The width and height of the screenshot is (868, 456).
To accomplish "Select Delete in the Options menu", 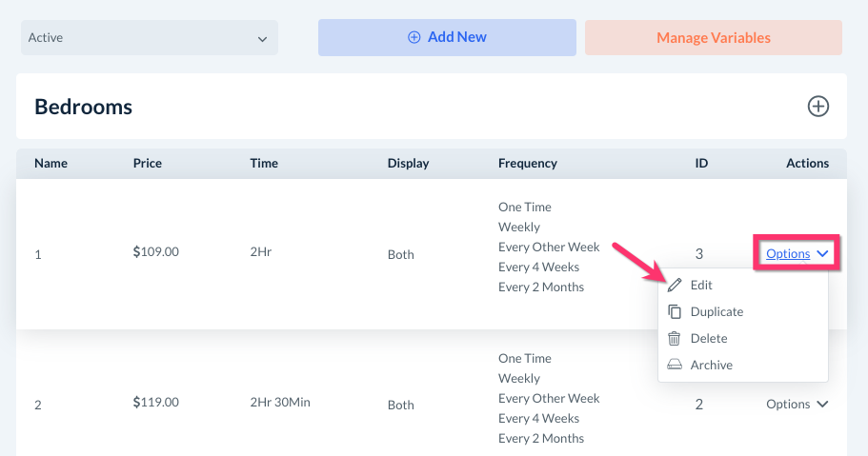I will 709,338.
